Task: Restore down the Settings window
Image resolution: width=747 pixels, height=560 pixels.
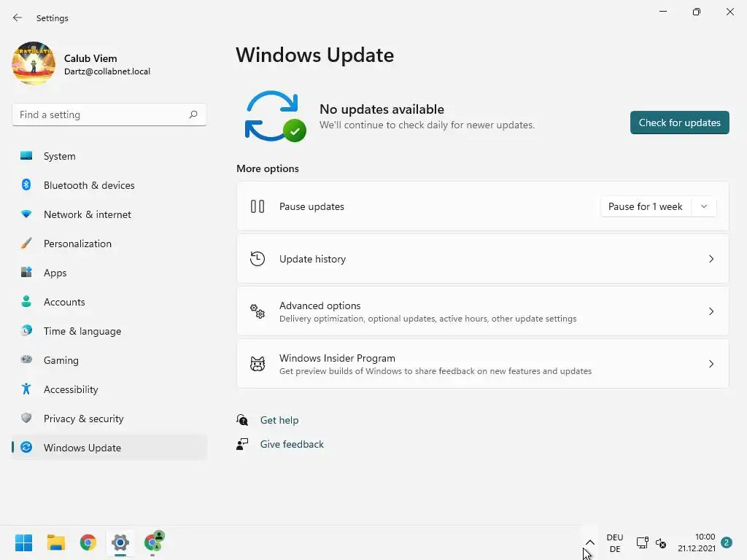Action: click(697, 12)
